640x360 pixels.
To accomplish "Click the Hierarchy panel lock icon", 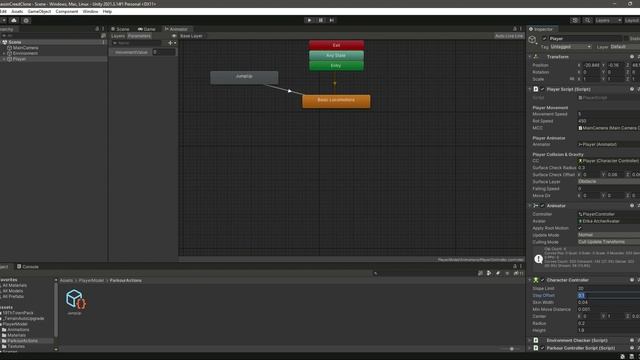I will tap(97, 29).
